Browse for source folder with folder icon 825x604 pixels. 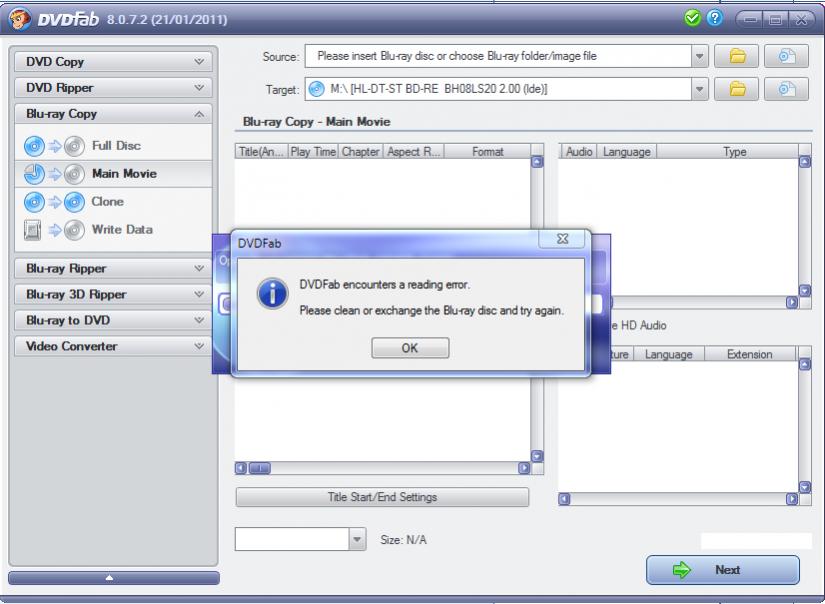click(737, 56)
